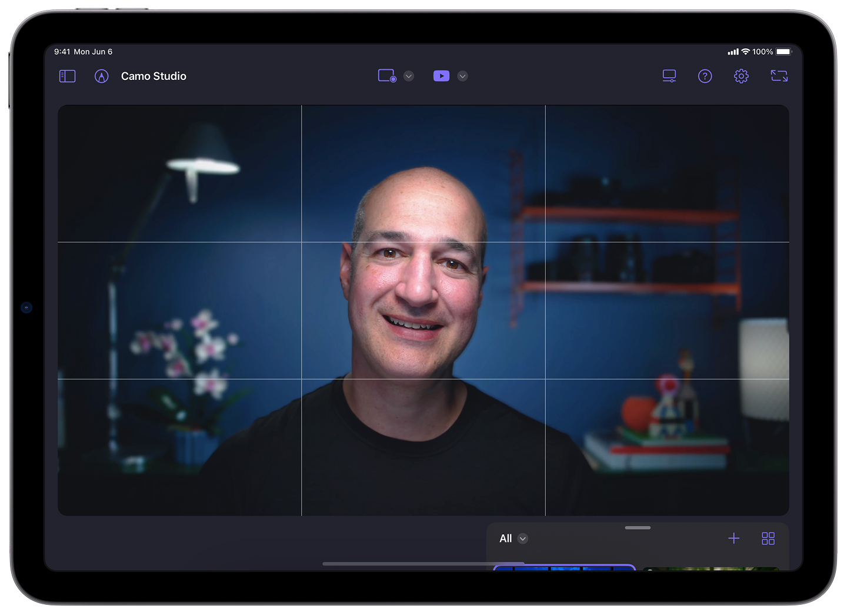Viewport: 847px width, 616px height.
Task: Tap the camera preview video area
Action: 423,310
